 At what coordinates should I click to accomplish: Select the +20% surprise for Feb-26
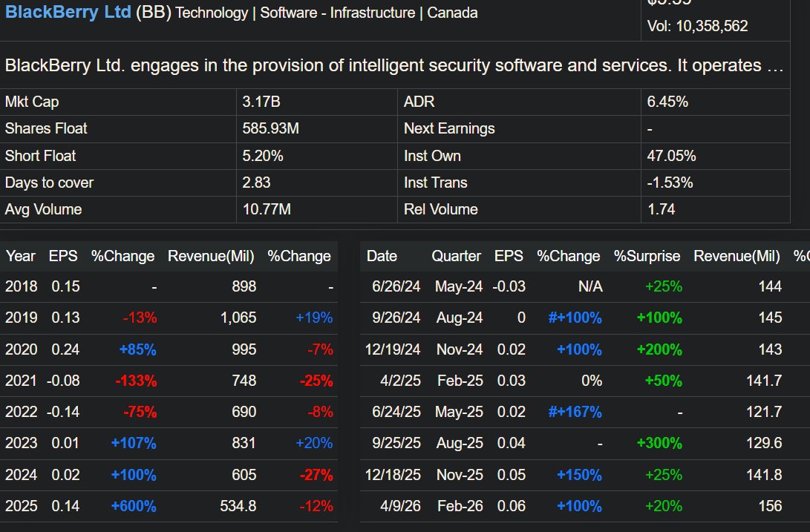[663, 506]
